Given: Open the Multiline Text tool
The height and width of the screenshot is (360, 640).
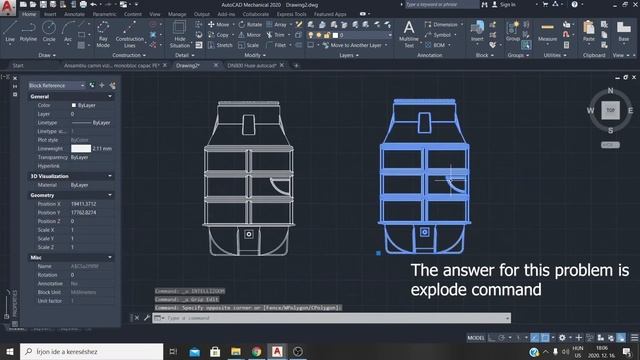Looking at the screenshot, I should click(409, 34).
